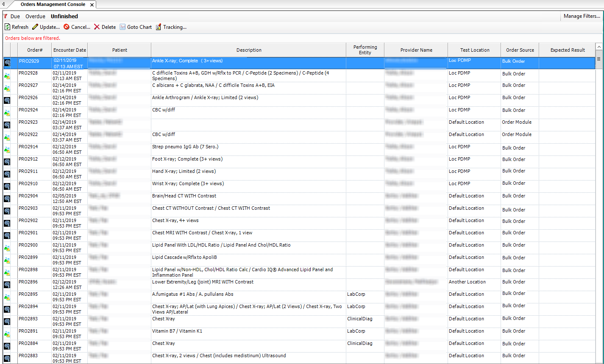Click the tab scroll left arrow
The image size is (604, 364).
[x=3, y=4]
